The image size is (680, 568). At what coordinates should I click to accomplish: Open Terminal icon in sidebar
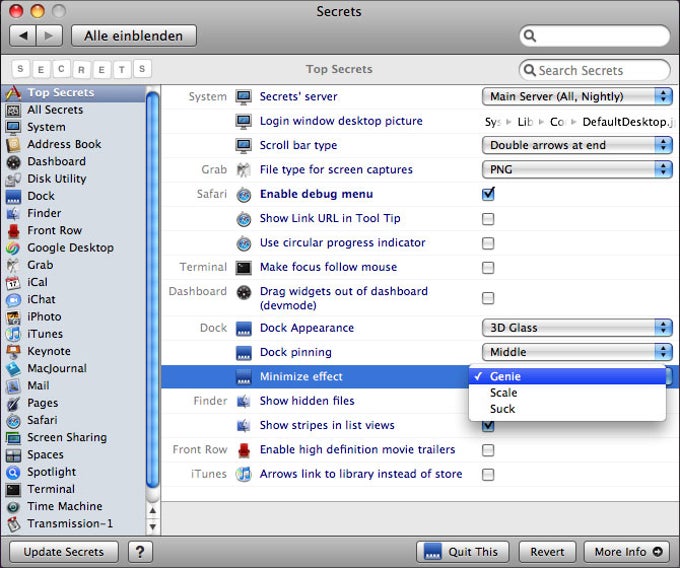point(13,489)
